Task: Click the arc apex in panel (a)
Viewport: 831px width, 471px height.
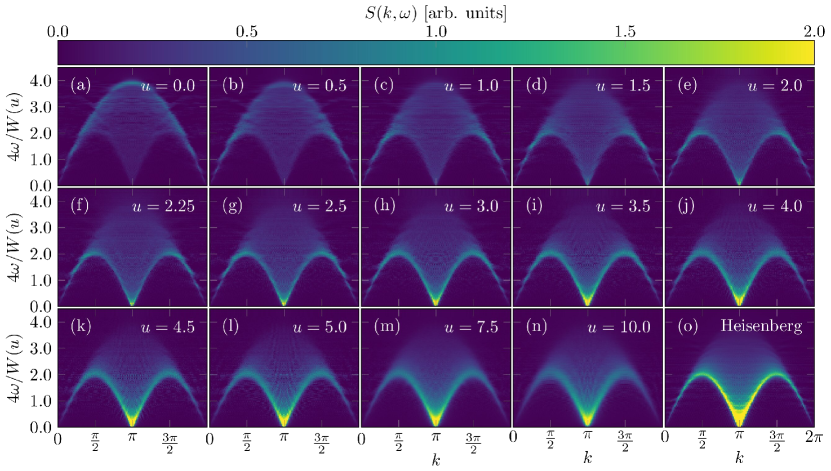Action: tap(132, 83)
